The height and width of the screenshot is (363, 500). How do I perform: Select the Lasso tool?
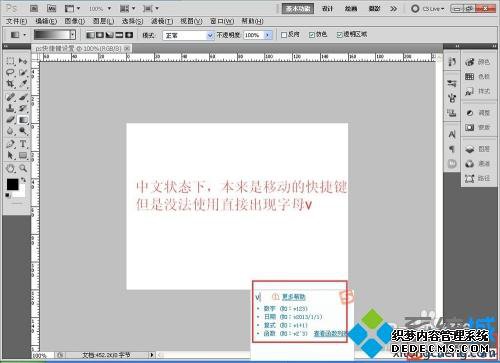pos(10,72)
